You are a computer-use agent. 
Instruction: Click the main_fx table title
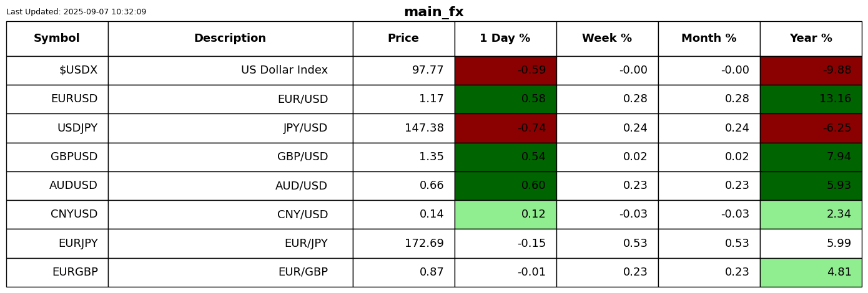[433, 12]
